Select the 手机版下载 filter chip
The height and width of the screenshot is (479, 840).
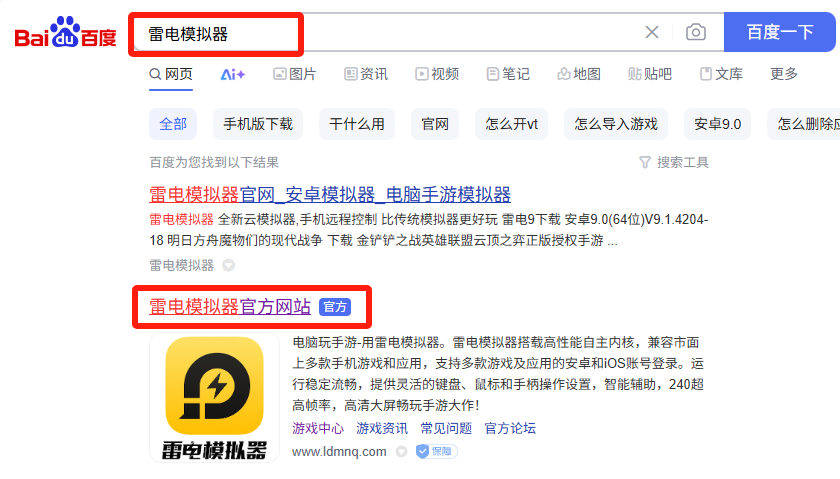click(x=258, y=124)
